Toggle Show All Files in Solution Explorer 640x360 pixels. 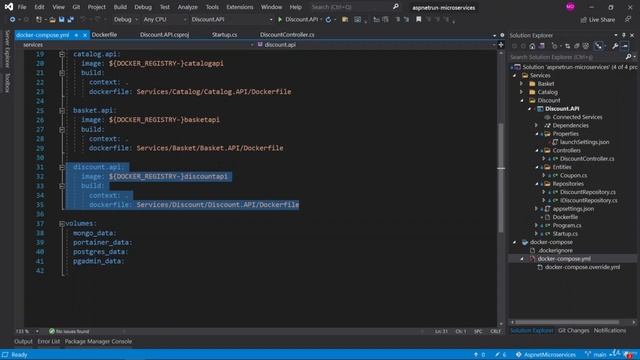click(x=586, y=46)
